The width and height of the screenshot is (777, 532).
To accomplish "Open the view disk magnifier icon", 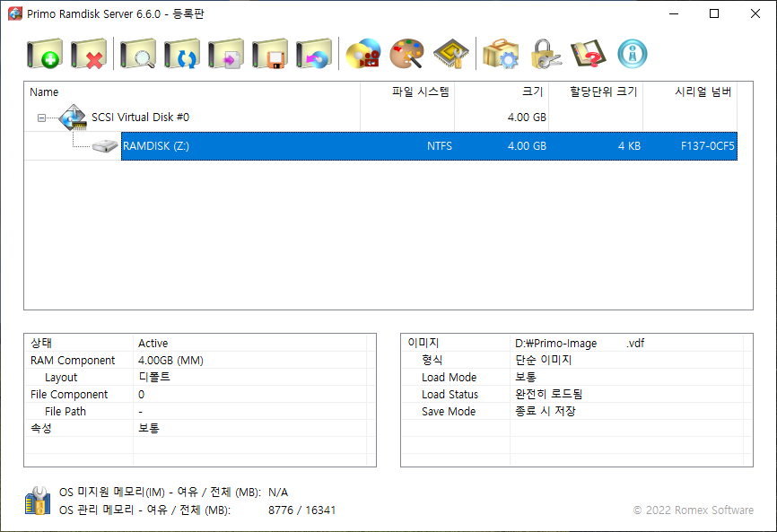I will (x=138, y=54).
